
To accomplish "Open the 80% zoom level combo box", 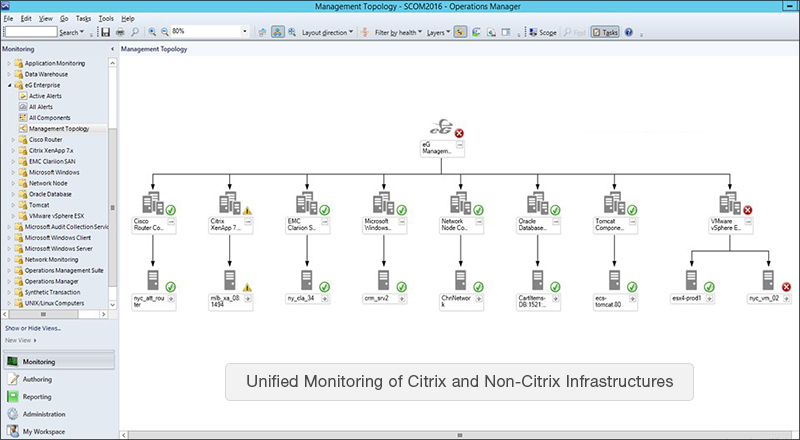I will point(244,32).
